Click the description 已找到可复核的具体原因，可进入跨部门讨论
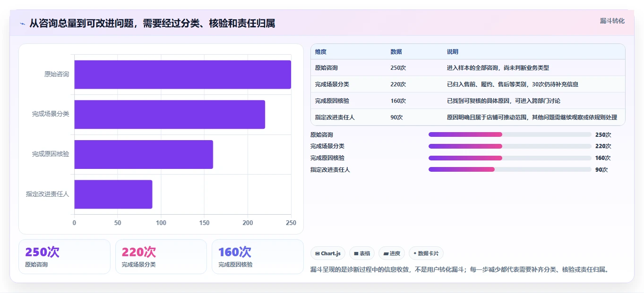The height and width of the screenshot is (293, 644). pos(504,101)
